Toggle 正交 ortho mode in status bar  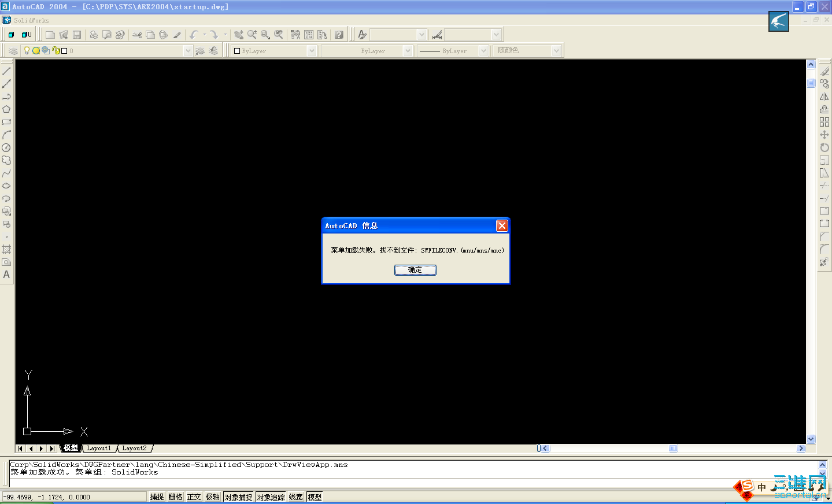click(x=194, y=497)
